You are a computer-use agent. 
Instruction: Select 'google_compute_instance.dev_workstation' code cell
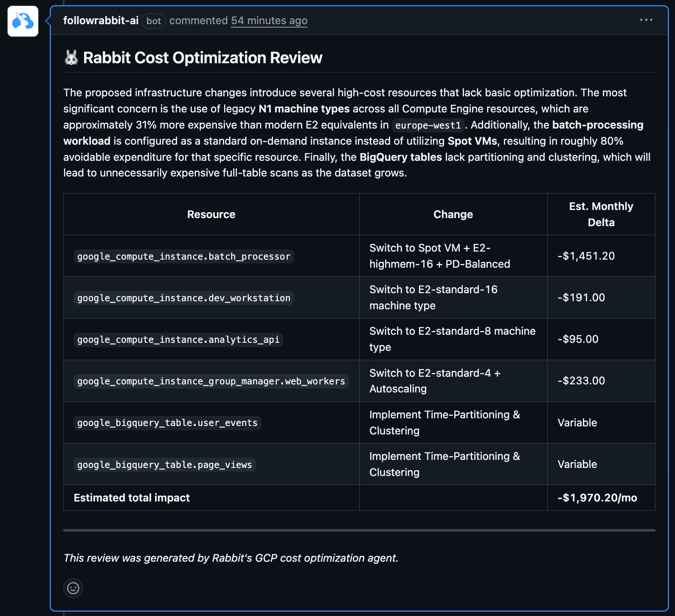click(184, 298)
